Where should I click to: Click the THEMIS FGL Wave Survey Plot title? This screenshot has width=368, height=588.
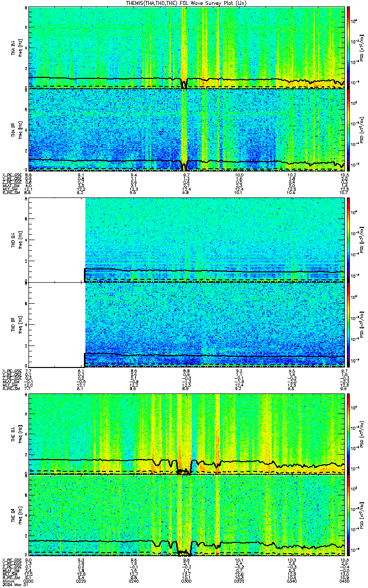click(187, 3)
